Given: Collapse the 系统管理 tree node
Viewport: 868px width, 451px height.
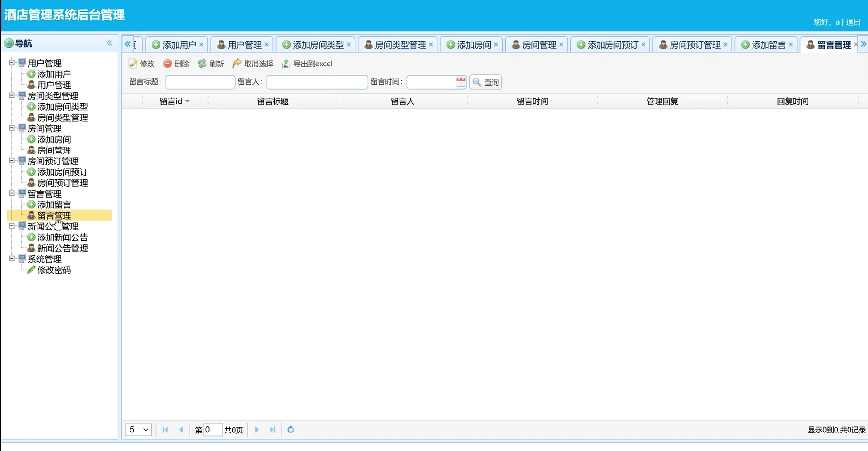Looking at the screenshot, I should 12,259.
